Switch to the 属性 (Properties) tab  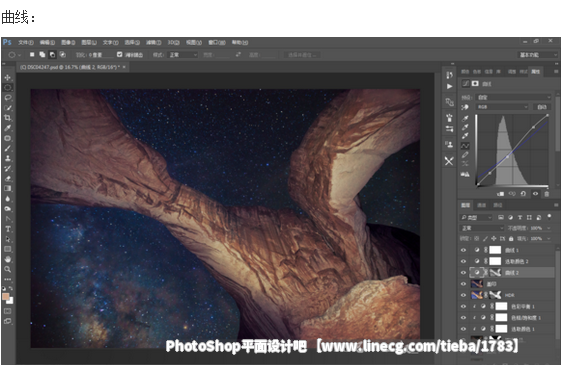click(x=536, y=72)
